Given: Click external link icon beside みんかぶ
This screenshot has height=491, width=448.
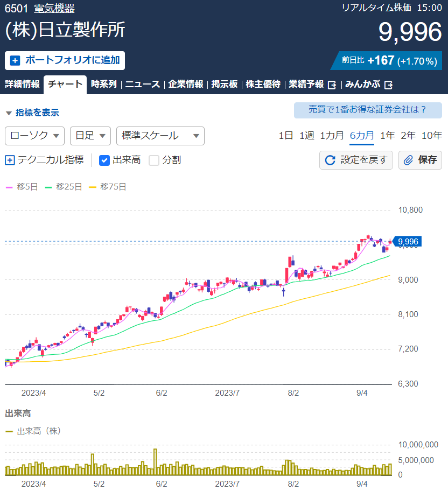Looking at the screenshot, I should [x=388, y=85].
